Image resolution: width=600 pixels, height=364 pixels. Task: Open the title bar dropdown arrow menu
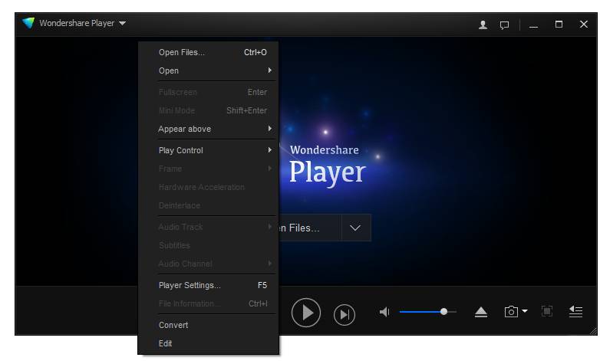coord(123,23)
